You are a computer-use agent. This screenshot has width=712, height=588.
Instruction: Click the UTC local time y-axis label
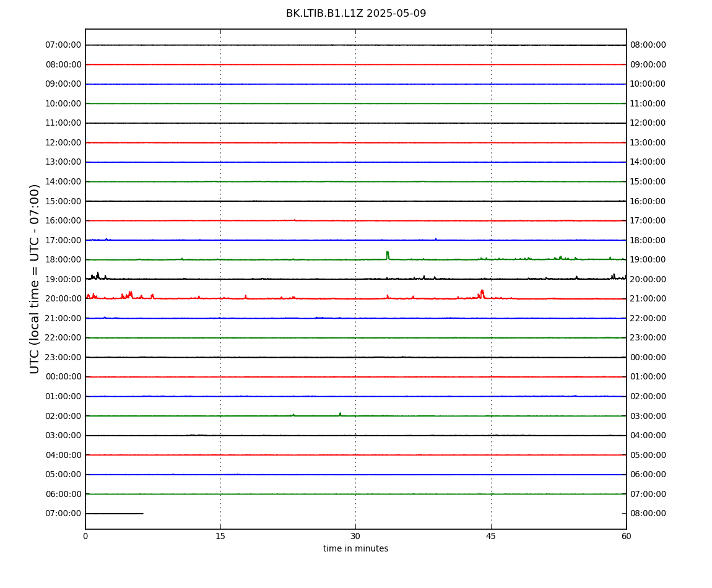(x=35, y=279)
